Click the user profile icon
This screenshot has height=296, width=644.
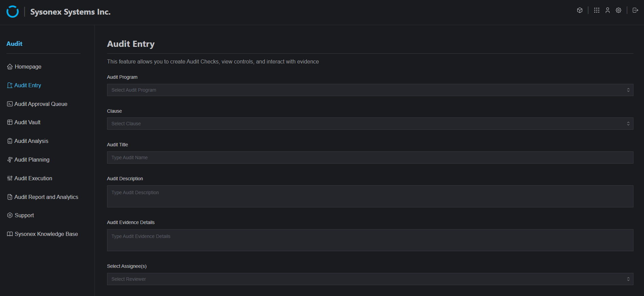click(x=608, y=10)
